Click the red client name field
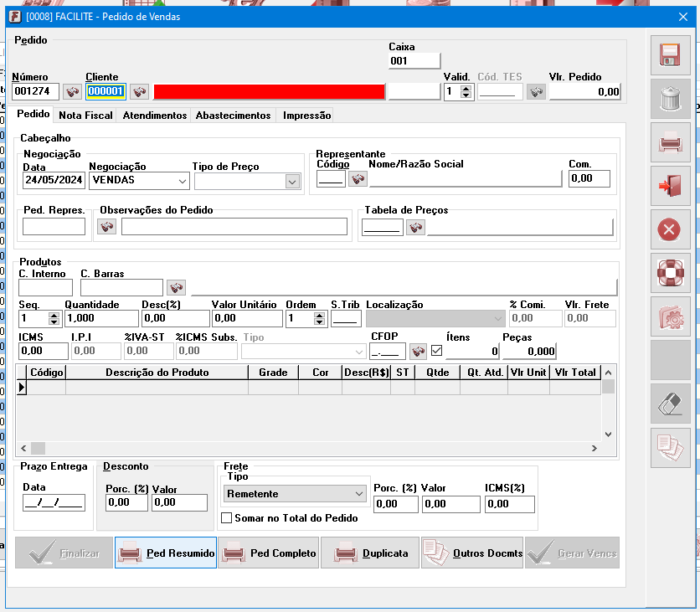Screen dimensions: 700x612 pos(269,92)
